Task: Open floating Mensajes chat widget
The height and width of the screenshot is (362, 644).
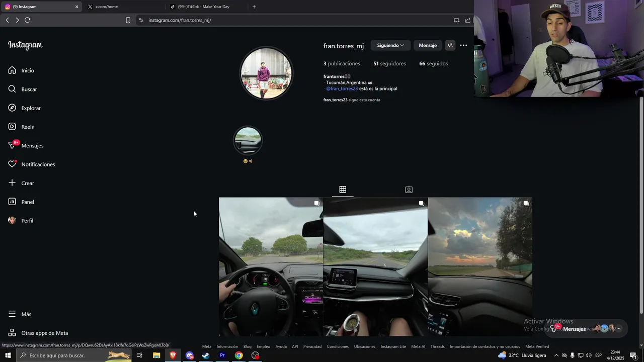Action: pos(586,329)
